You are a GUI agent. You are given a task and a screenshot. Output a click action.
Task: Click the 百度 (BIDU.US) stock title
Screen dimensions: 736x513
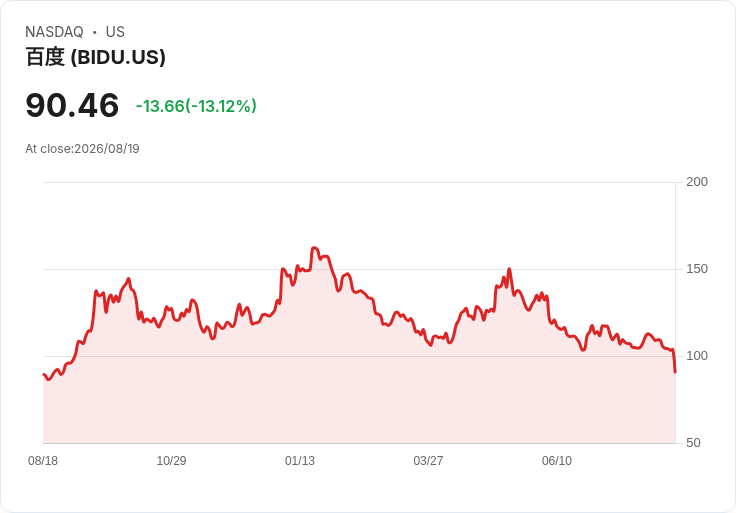coord(95,57)
